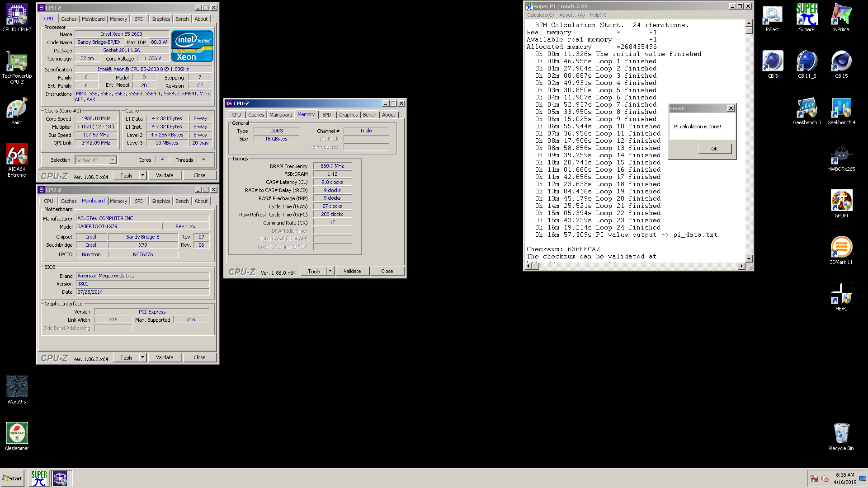Launch Geekbench 4 shortcut

click(841, 111)
